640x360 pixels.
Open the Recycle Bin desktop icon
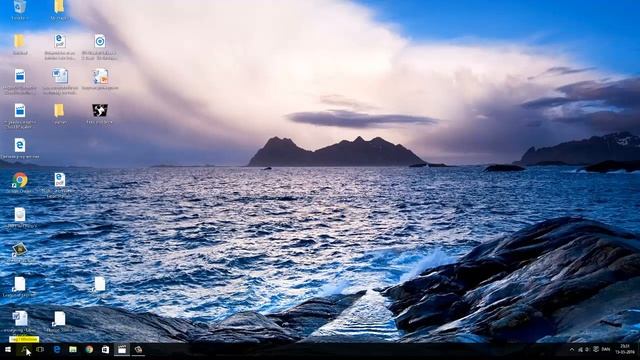coord(20,7)
